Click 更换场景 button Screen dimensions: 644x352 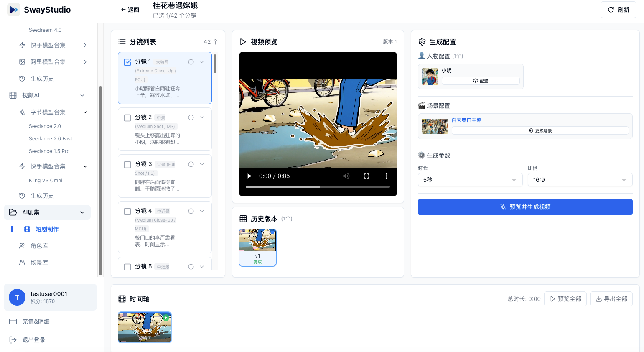tap(540, 130)
